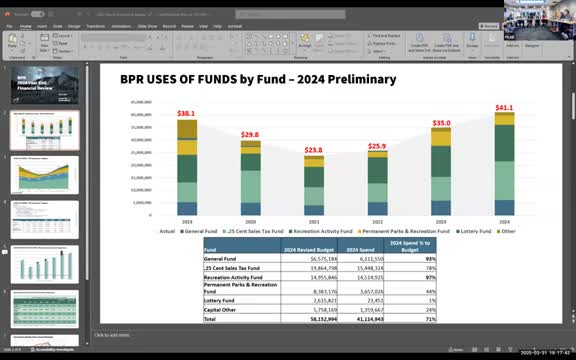This screenshot has width=576, height=360.
Task: Click the Format Painter icon
Action: 22,51
